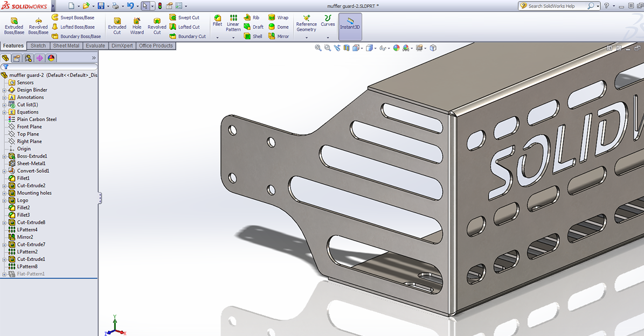Toggle section view in heads-up toolbar

tap(346, 47)
